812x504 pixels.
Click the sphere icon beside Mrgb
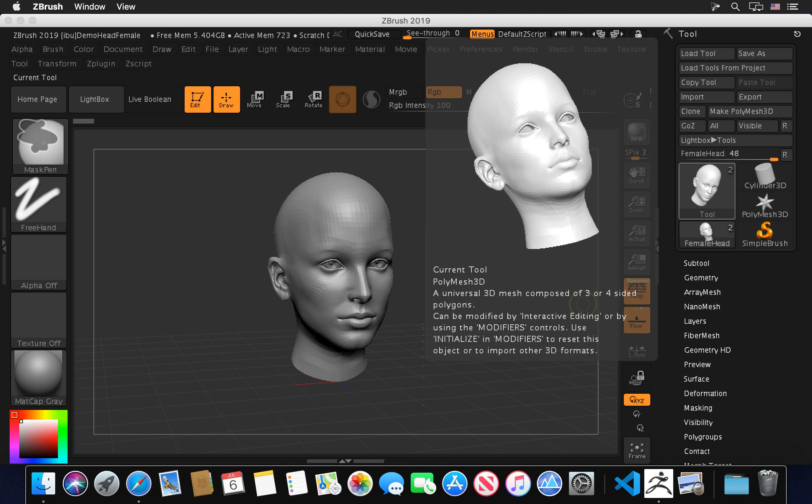tap(372, 99)
